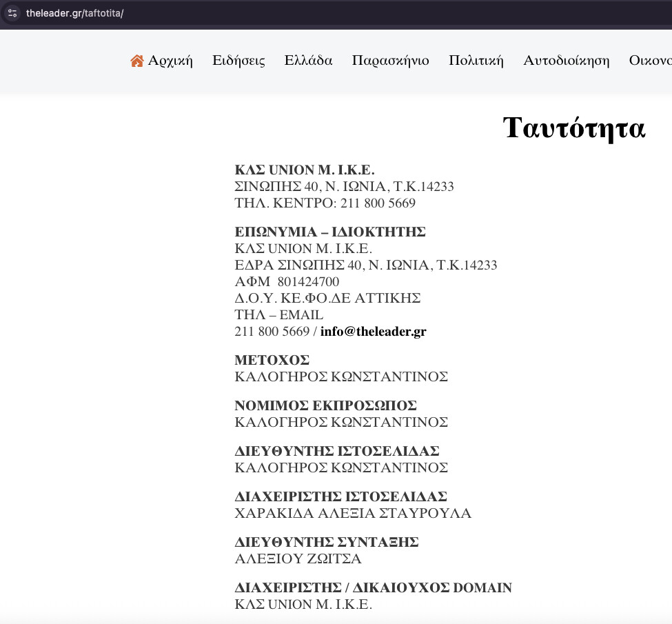This screenshot has height=624, width=672.
Task: Click the site settings icon in address bar
Action: point(12,13)
